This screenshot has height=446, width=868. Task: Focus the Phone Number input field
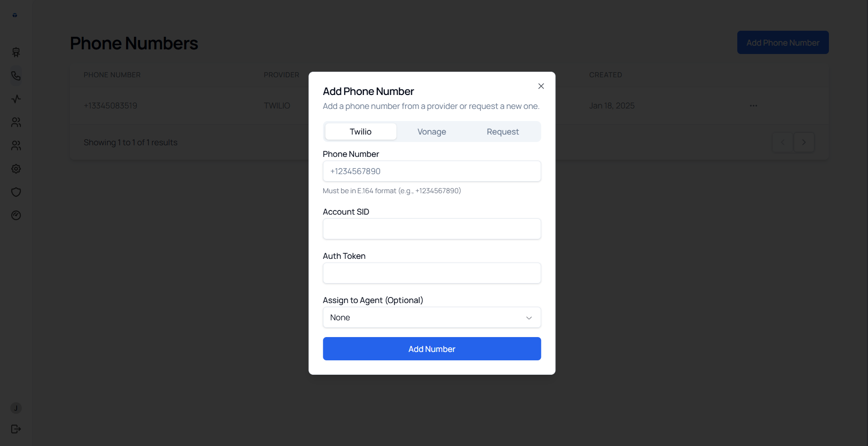(432, 171)
